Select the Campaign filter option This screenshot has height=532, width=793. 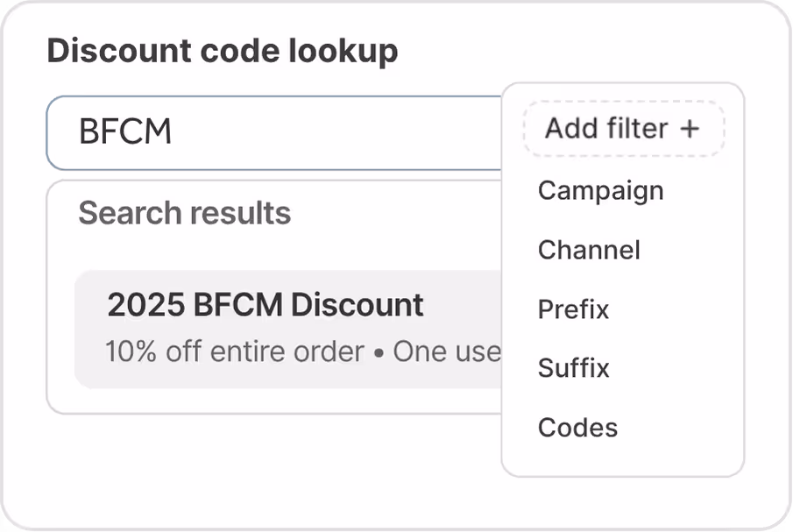pyautogui.click(x=600, y=191)
